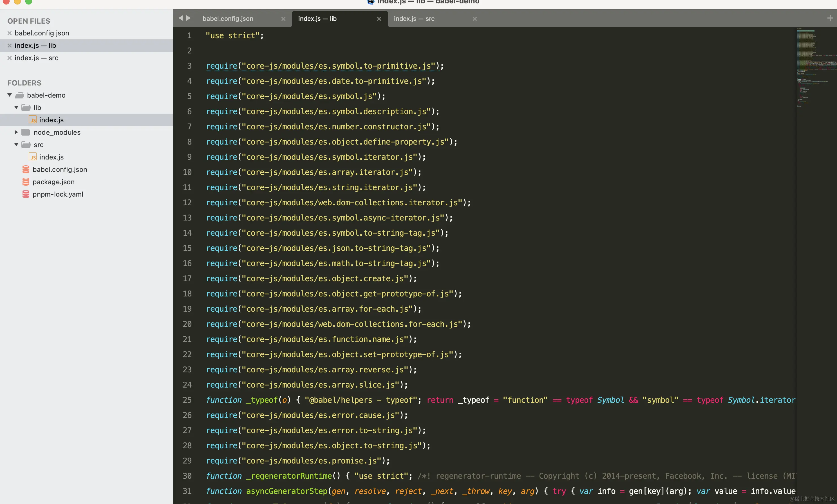Click require of es.object.define-property.js line

pos(332,142)
